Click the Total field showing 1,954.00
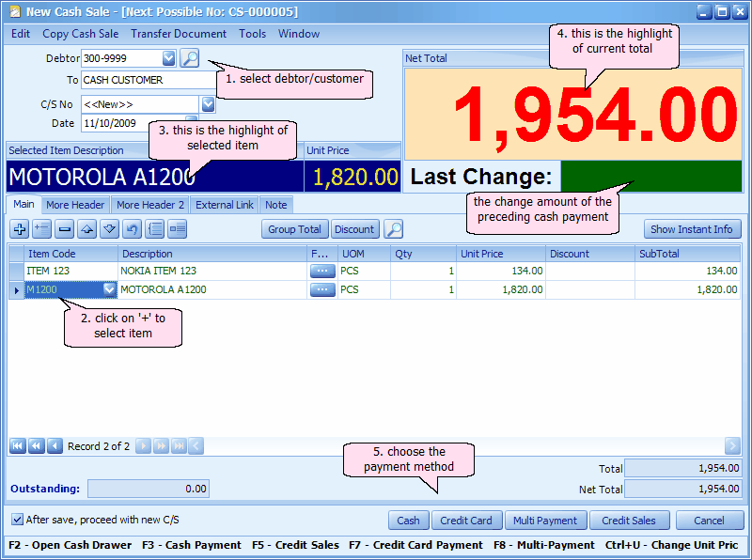This screenshot has width=752, height=560. (683, 468)
